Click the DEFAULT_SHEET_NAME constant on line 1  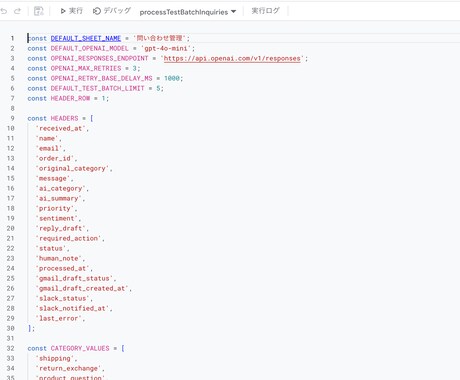(x=86, y=38)
